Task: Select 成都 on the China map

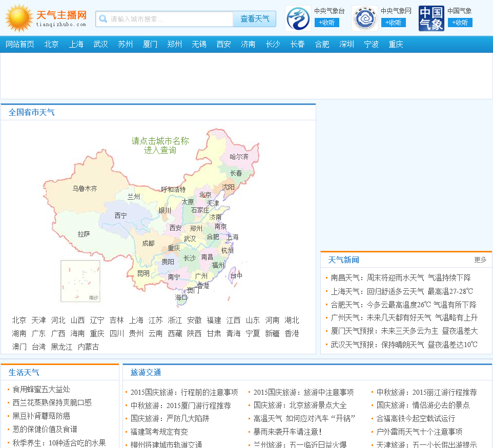Action: coord(149,244)
